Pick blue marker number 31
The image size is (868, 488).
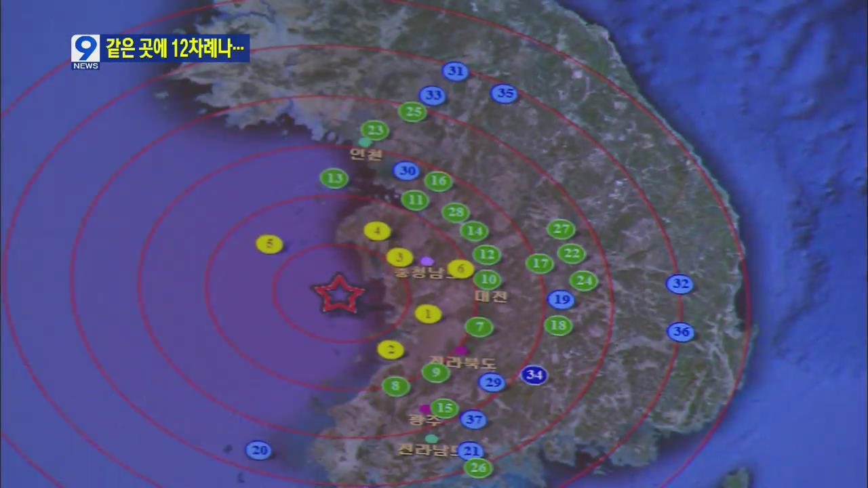click(x=456, y=71)
